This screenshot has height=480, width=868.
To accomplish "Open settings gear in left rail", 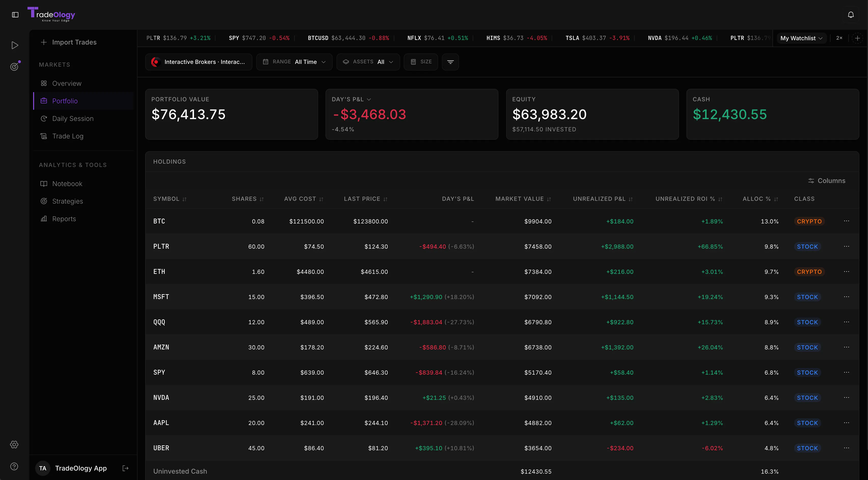I will point(14,444).
